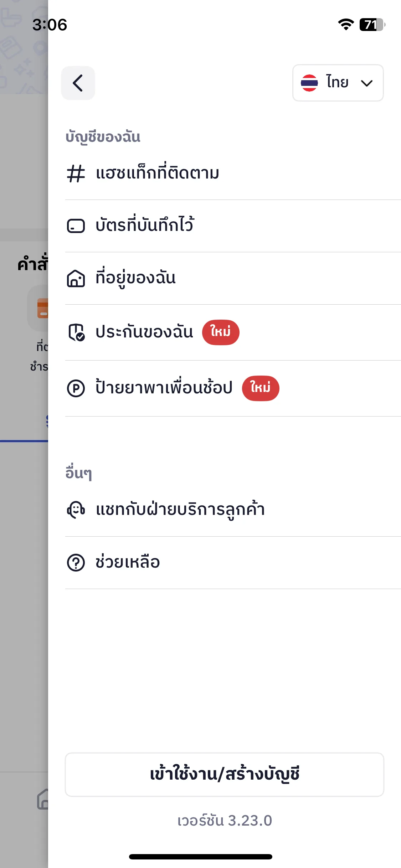
Task: Open แฮชแท็กที่ติดตาม menu item
Action: click(233, 174)
